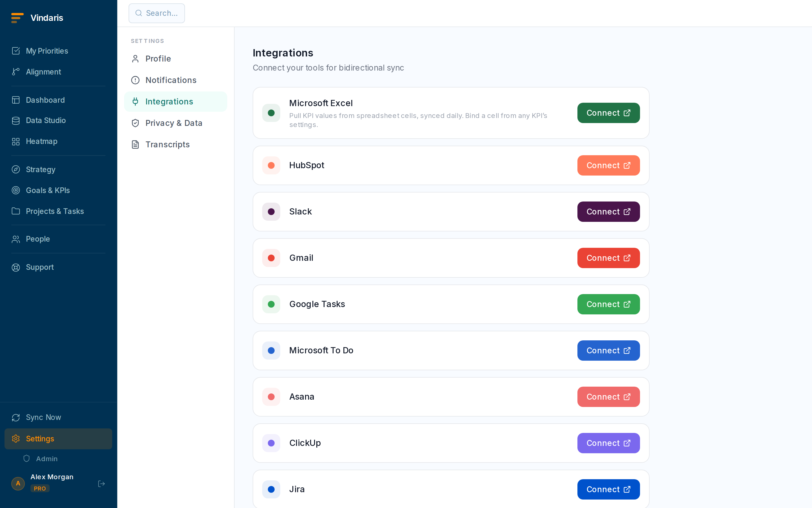Go to Alignment page
The image size is (812, 508).
click(58, 72)
